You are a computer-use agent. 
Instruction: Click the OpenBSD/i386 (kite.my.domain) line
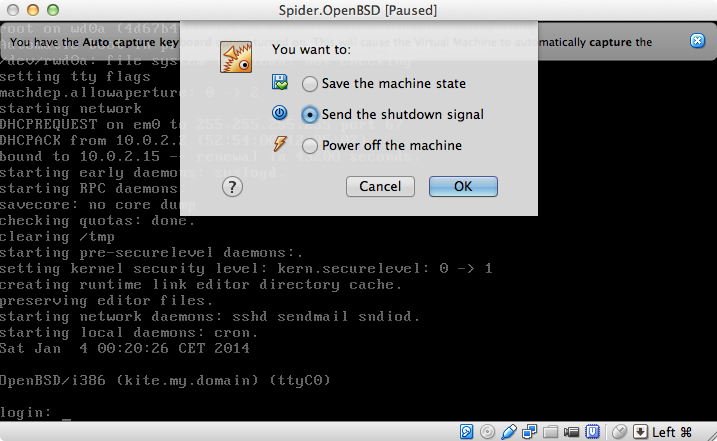click(x=165, y=381)
